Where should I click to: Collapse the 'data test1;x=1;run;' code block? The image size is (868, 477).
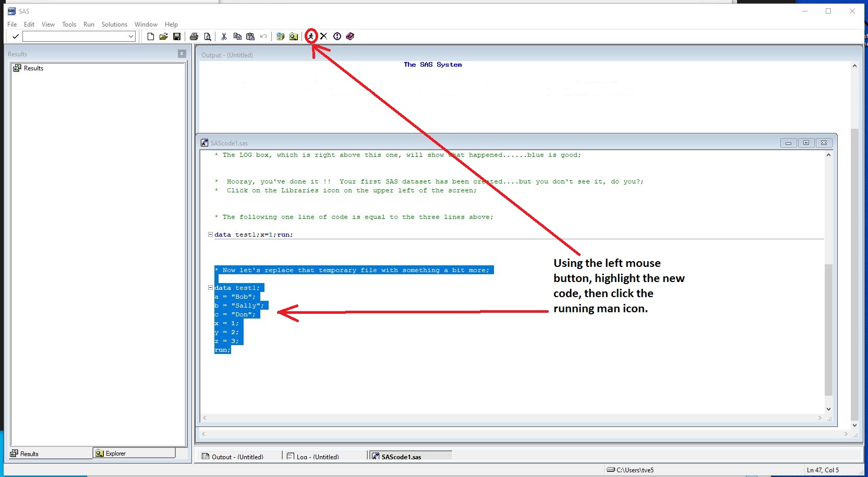coord(210,235)
